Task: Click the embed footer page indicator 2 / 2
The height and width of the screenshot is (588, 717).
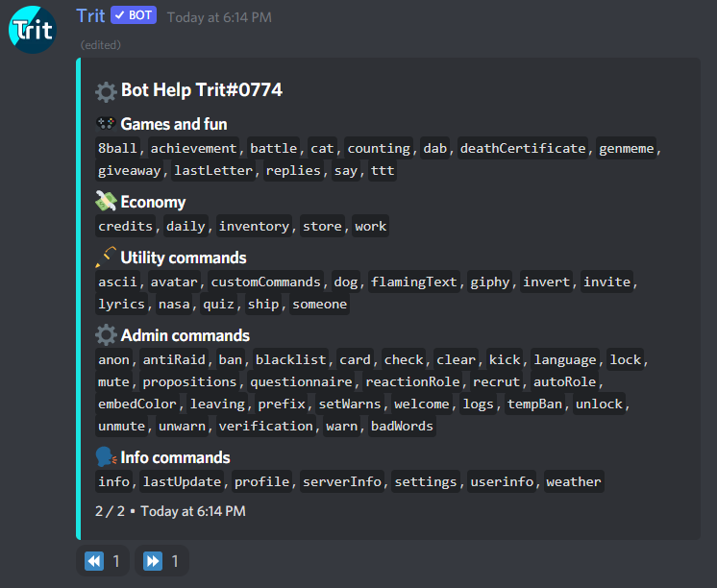Action: (x=111, y=511)
